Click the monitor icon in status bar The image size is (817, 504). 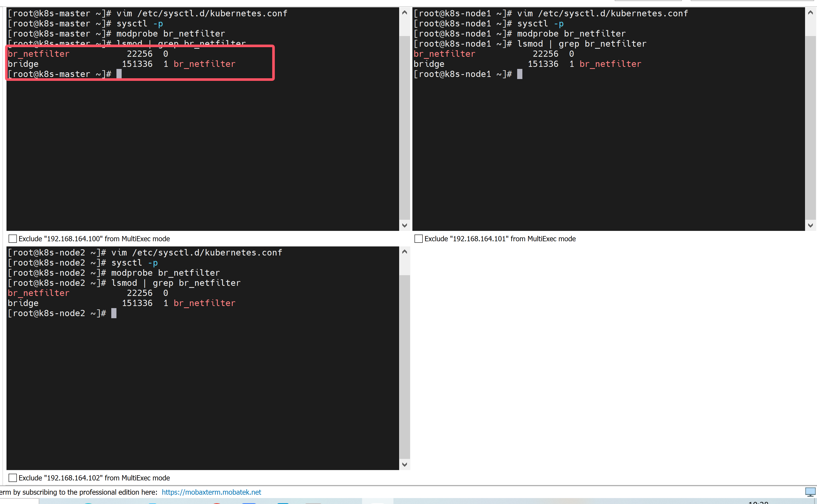click(x=810, y=492)
